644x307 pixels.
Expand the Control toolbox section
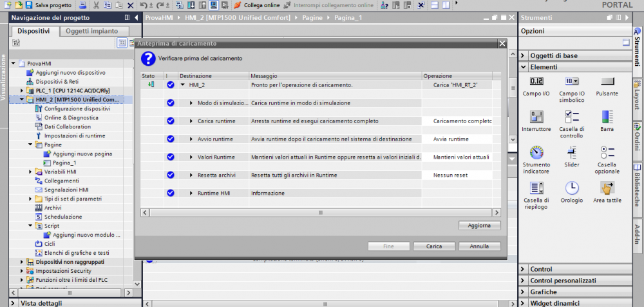pos(523,269)
